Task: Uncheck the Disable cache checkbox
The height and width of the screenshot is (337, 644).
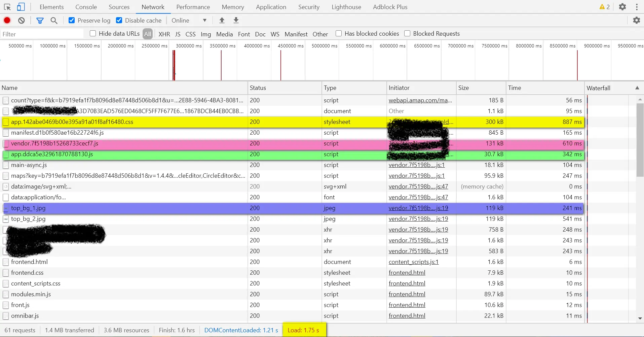Action: click(119, 20)
